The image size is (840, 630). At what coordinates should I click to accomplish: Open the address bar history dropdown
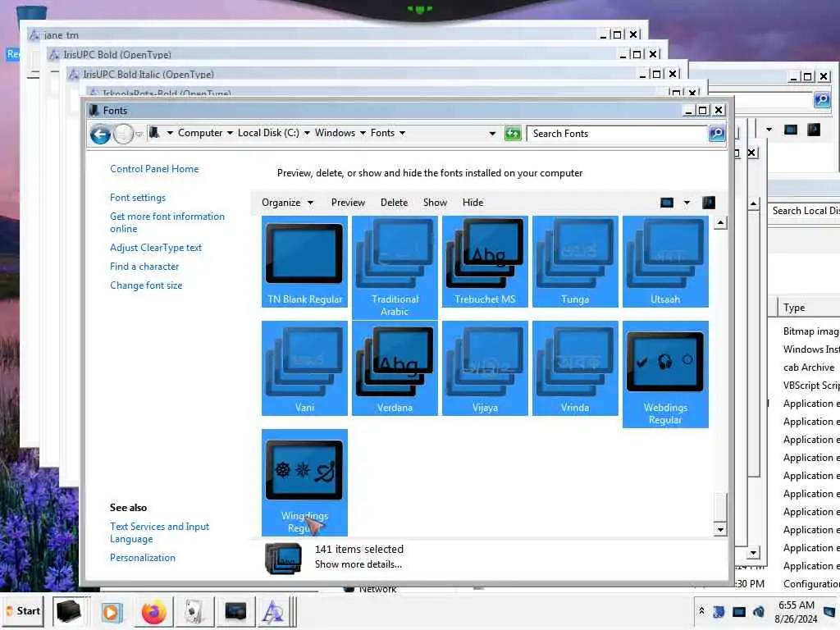click(x=492, y=134)
